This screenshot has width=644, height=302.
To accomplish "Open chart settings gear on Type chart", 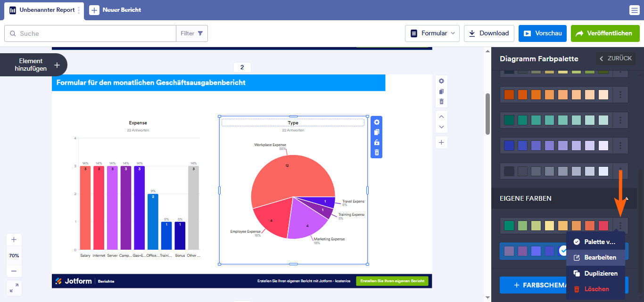I will click(376, 122).
